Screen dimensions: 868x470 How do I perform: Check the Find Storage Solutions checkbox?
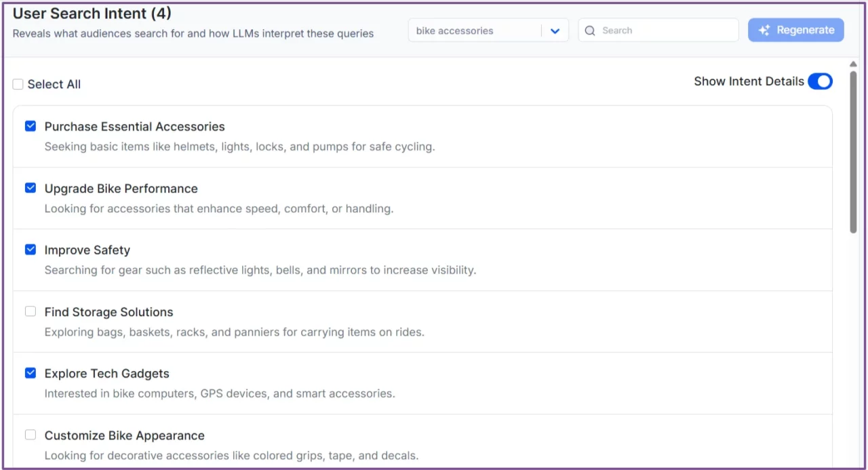30,311
